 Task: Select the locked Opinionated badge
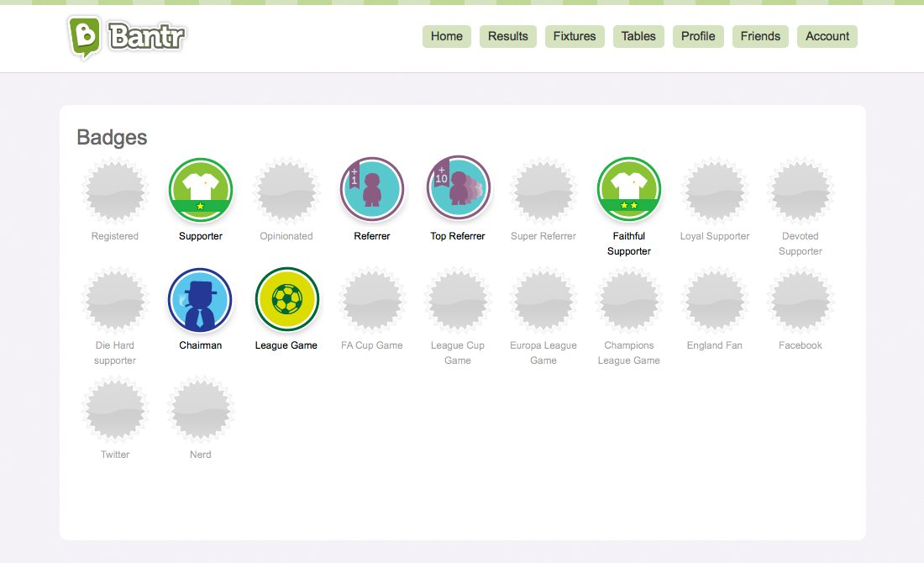(x=286, y=191)
